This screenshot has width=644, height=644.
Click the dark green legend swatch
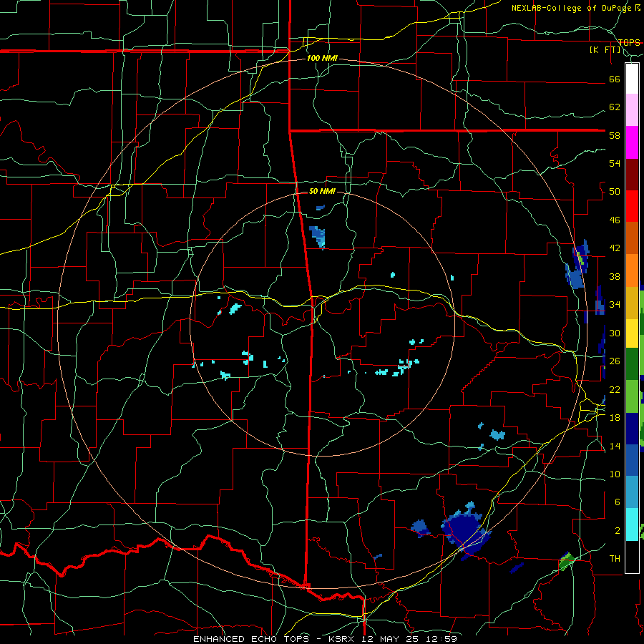point(632,364)
